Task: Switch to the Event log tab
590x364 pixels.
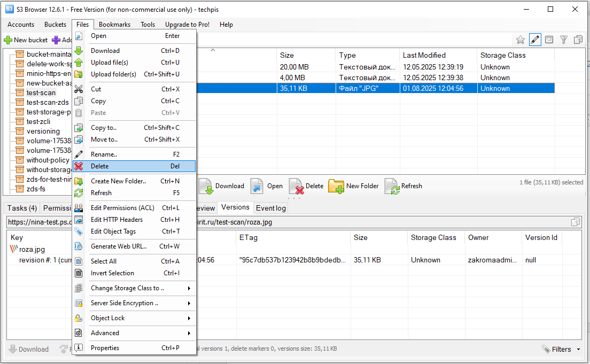Action: click(270, 208)
